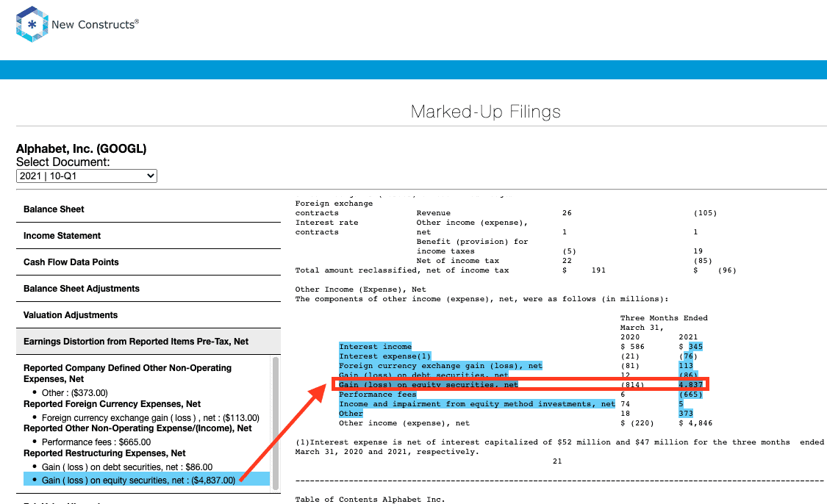Select Gain (loss) on debt securities item
This screenshot has width=827, height=504.
coord(127,467)
